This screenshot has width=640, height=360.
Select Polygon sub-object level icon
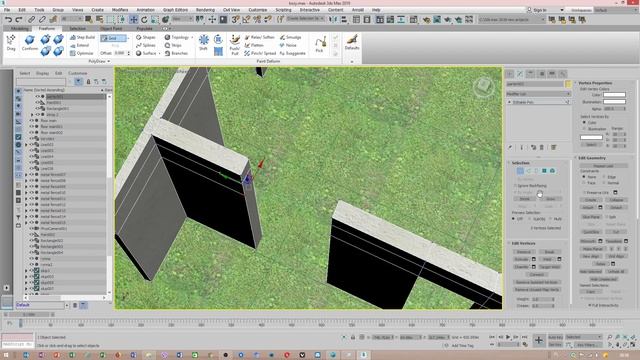(544, 171)
